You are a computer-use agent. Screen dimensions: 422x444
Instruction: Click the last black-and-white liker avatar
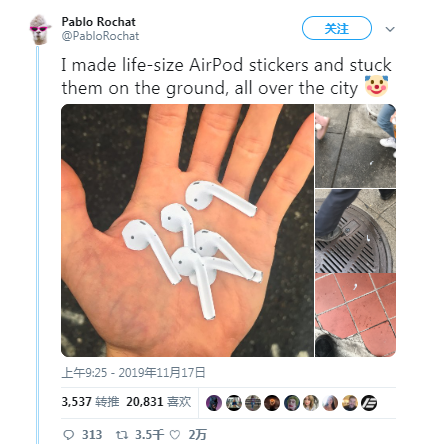pos(369,403)
